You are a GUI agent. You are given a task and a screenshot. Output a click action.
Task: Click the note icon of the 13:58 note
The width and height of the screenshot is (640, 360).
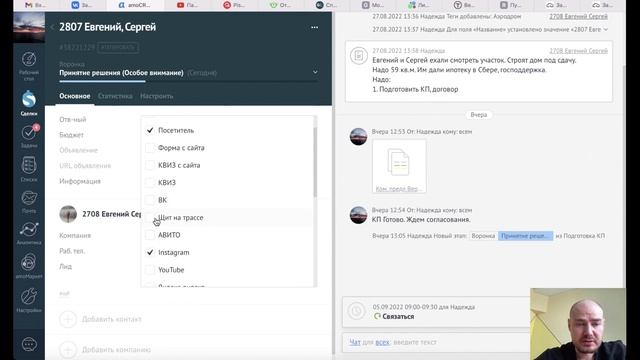pyautogui.click(x=358, y=56)
